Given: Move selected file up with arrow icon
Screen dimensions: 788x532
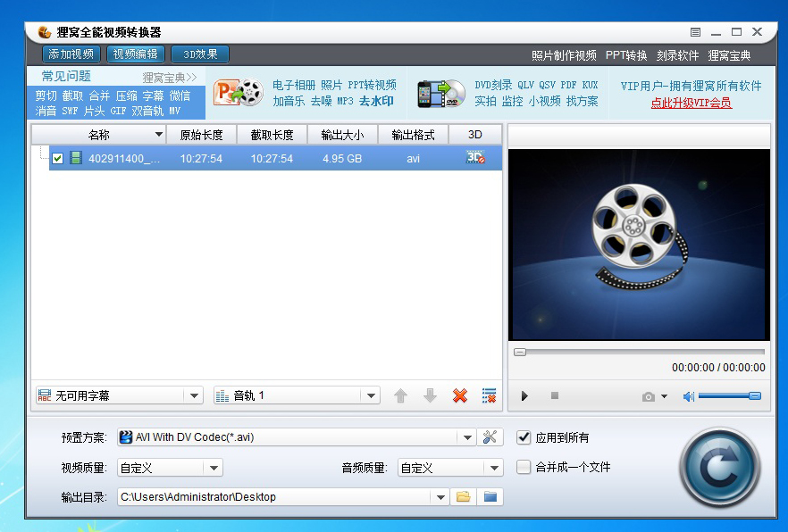Looking at the screenshot, I should 400,396.
